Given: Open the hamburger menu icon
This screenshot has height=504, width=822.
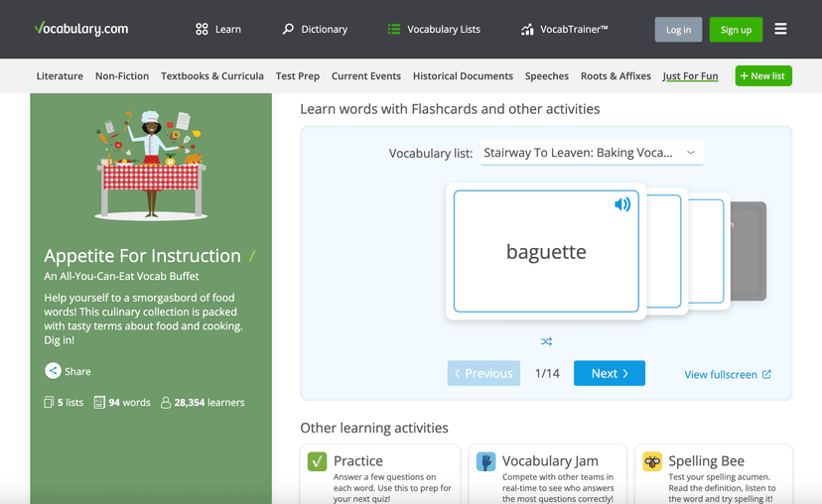Looking at the screenshot, I should pos(780,29).
